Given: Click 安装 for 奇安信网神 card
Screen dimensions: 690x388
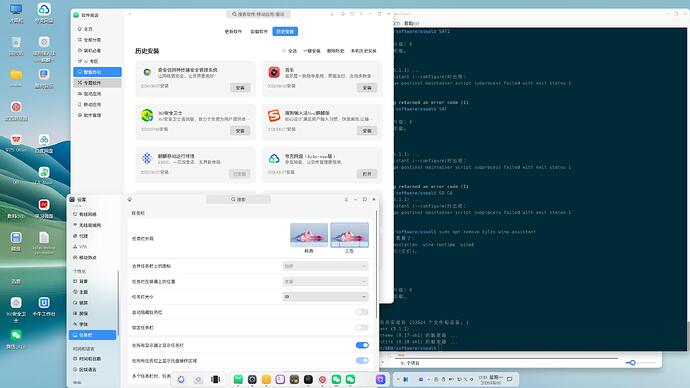Looking at the screenshot, I should 240,88.
